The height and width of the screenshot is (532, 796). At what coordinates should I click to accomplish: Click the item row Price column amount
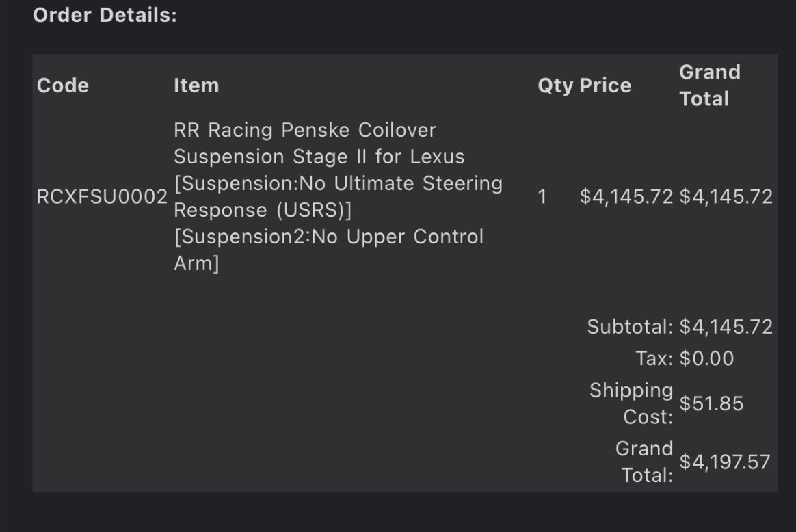(626, 197)
